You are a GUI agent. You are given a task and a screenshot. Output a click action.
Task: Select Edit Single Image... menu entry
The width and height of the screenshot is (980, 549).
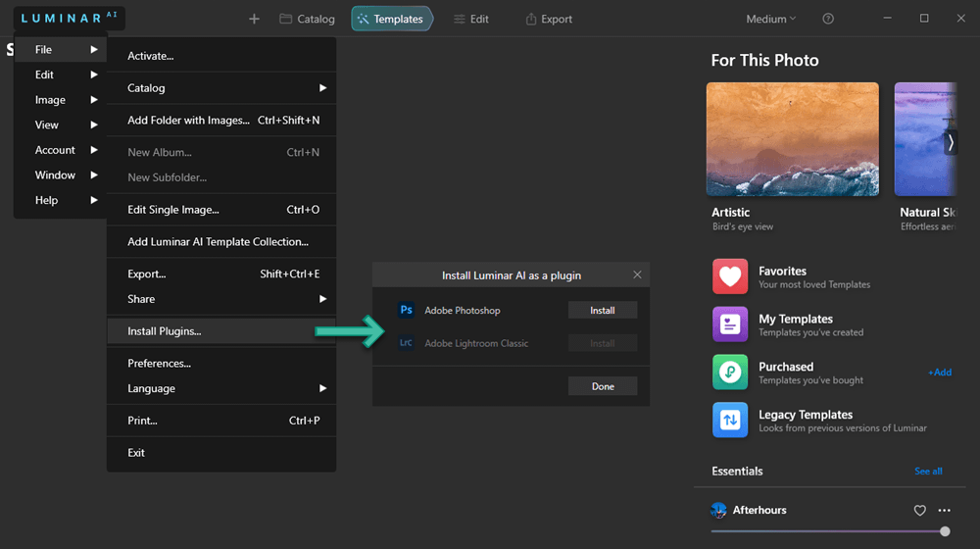(x=221, y=210)
